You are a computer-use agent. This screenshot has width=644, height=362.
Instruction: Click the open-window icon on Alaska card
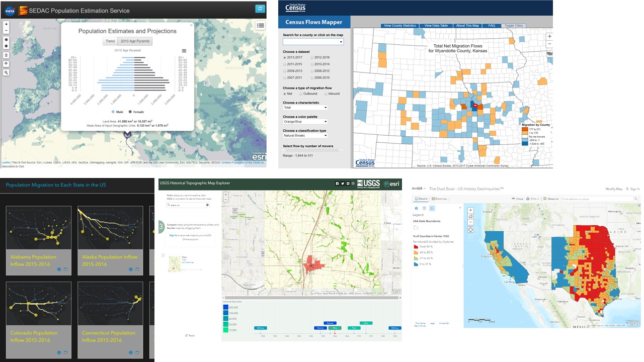(137, 269)
